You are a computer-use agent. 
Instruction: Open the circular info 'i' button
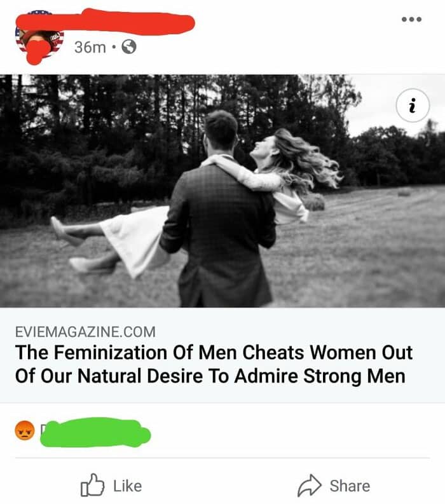[413, 106]
